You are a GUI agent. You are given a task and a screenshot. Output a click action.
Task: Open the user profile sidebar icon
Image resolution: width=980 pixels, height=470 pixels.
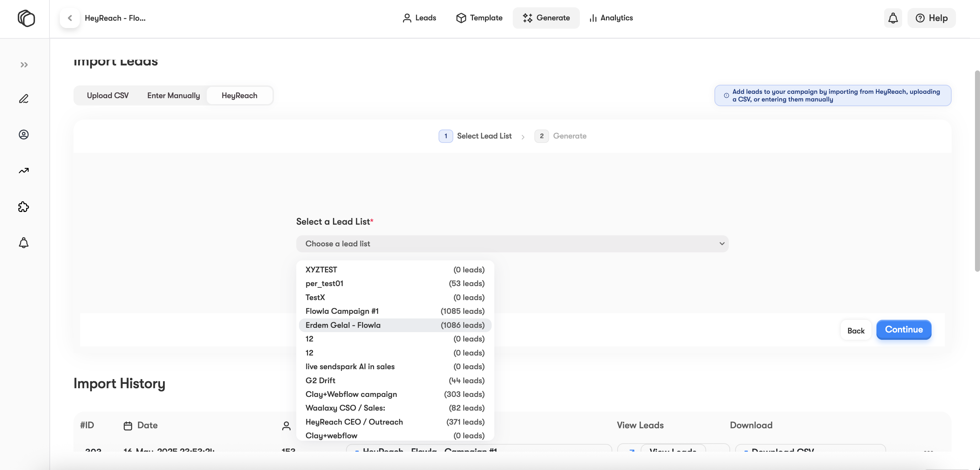[x=24, y=135]
